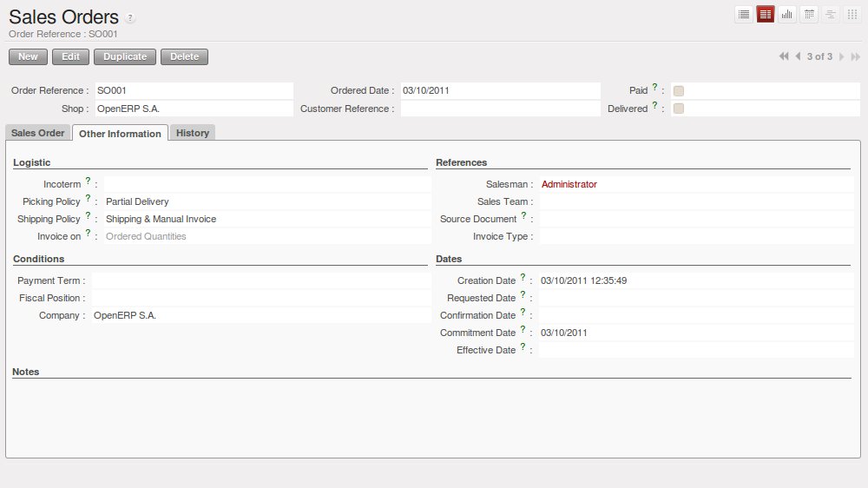This screenshot has height=488, width=868.
Task: Switch to the Sales Order tab
Action: [x=37, y=133]
